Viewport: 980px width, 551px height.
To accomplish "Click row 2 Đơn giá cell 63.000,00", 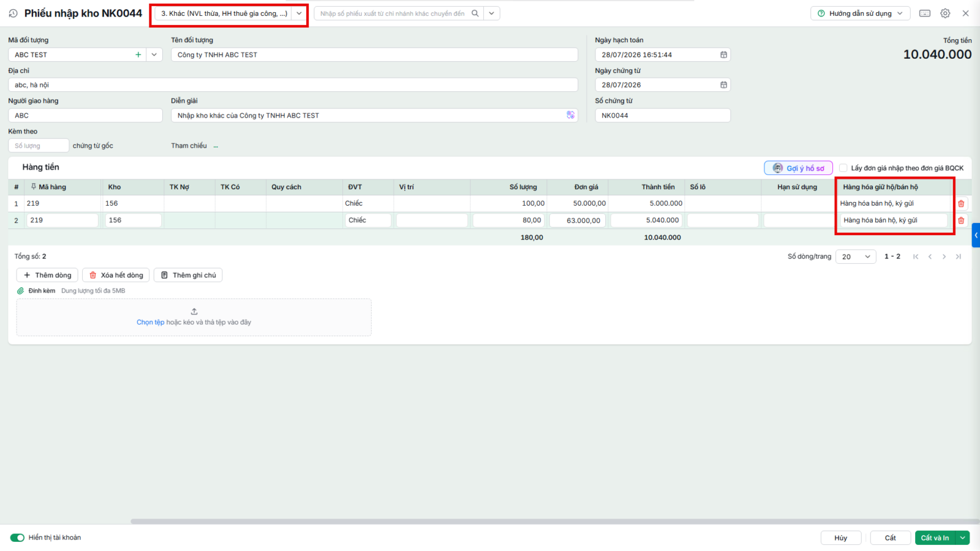I will [x=577, y=220].
